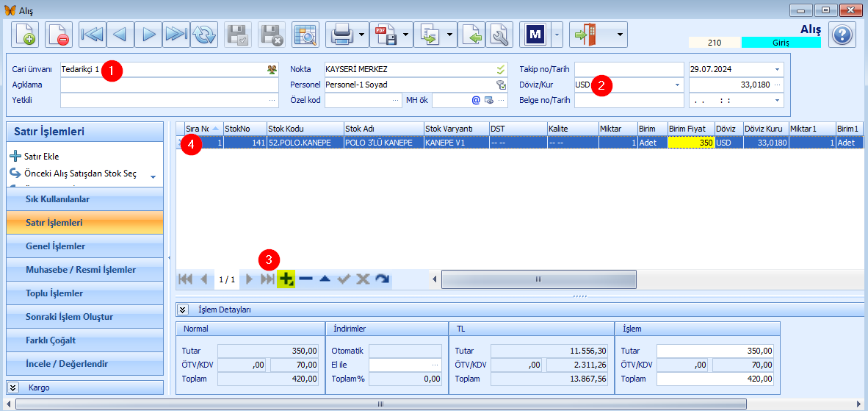Viewport: 868px width, 411px height.
Task: Click the Satır Ekle link
Action: [x=42, y=156]
